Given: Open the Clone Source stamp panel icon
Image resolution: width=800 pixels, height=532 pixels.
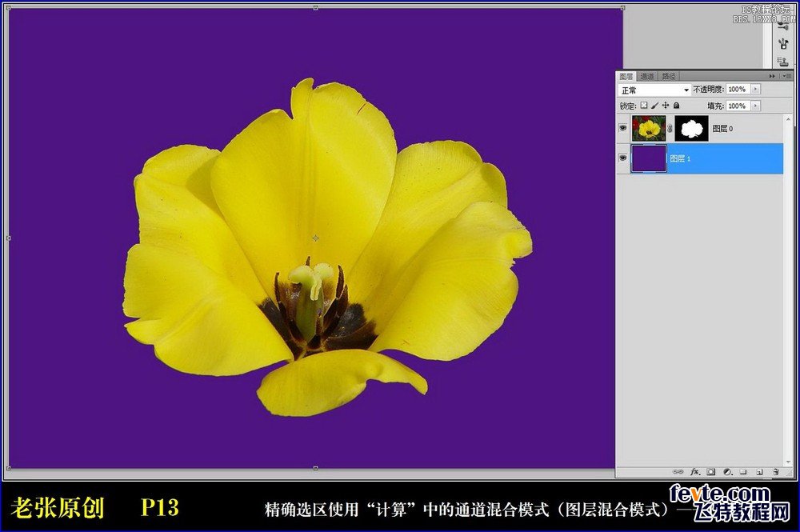Looking at the screenshot, I should (x=783, y=62).
